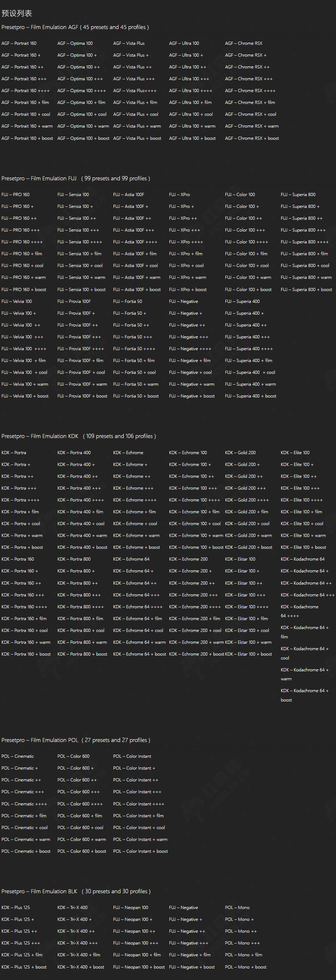The image size is (336, 980).
Task: Select 'POL – Cinematic + film' preset
Action: pyautogui.click(x=24, y=816)
